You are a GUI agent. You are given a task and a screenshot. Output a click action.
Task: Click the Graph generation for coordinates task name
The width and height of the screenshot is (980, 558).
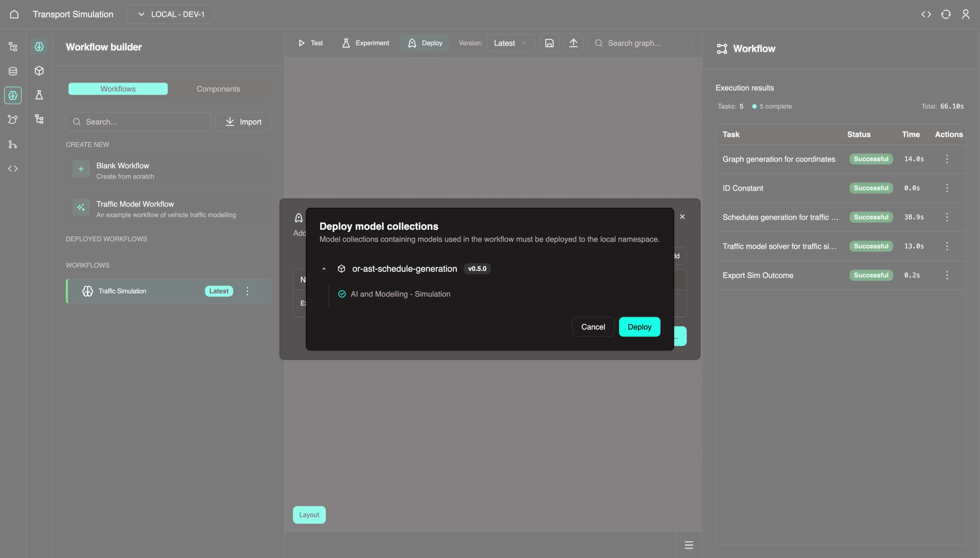coord(778,159)
